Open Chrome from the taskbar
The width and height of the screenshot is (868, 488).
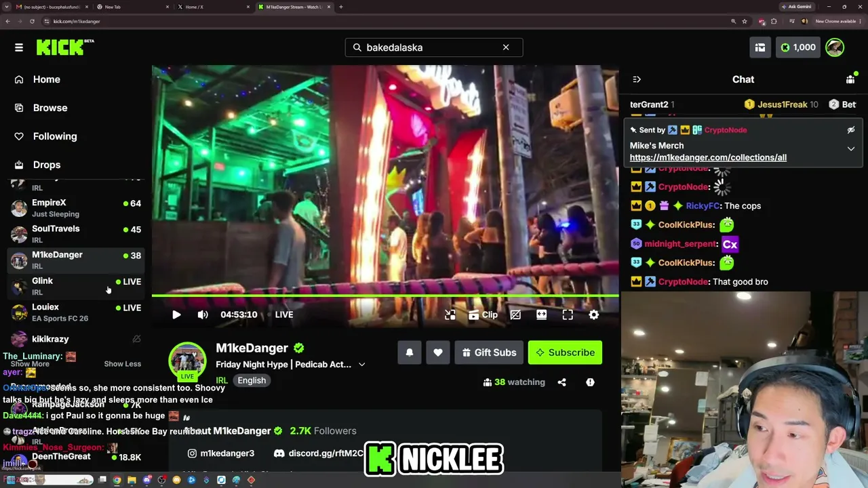point(117,481)
